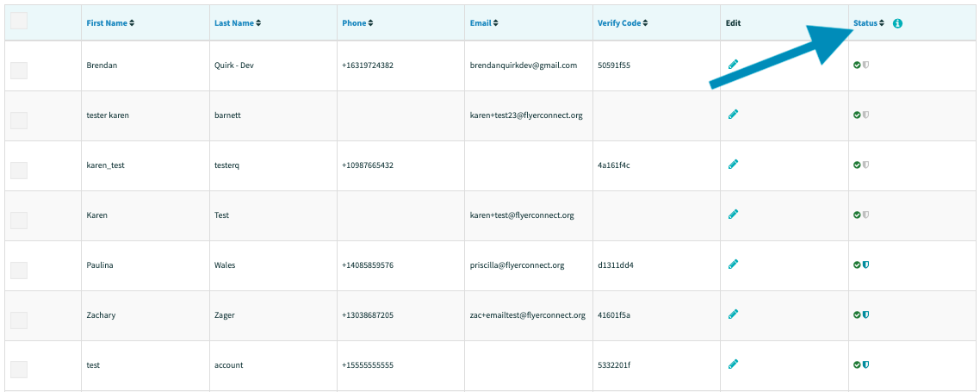Select the checkbox for Zachary Zager

click(x=19, y=320)
